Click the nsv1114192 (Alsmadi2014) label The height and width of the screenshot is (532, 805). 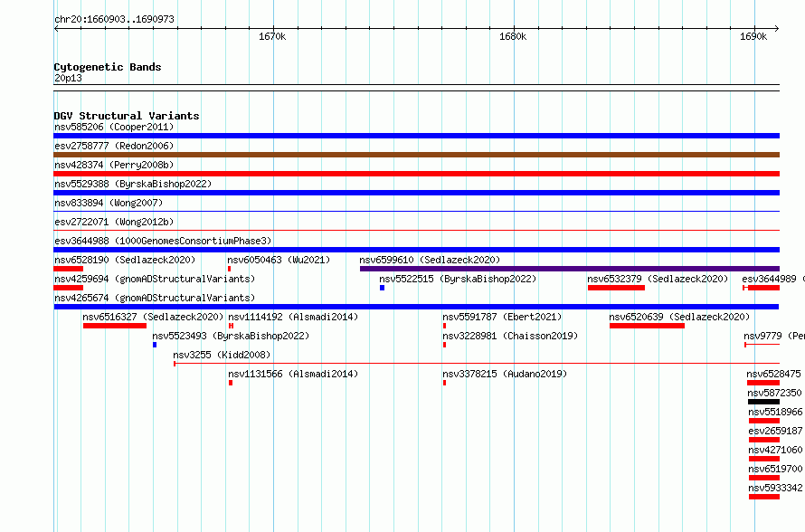pos(293,317)
